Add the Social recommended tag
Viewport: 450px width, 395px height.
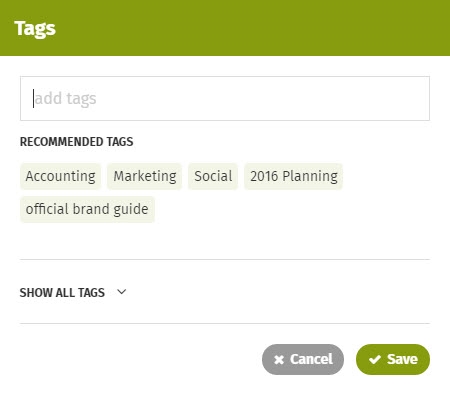(213, 176)
